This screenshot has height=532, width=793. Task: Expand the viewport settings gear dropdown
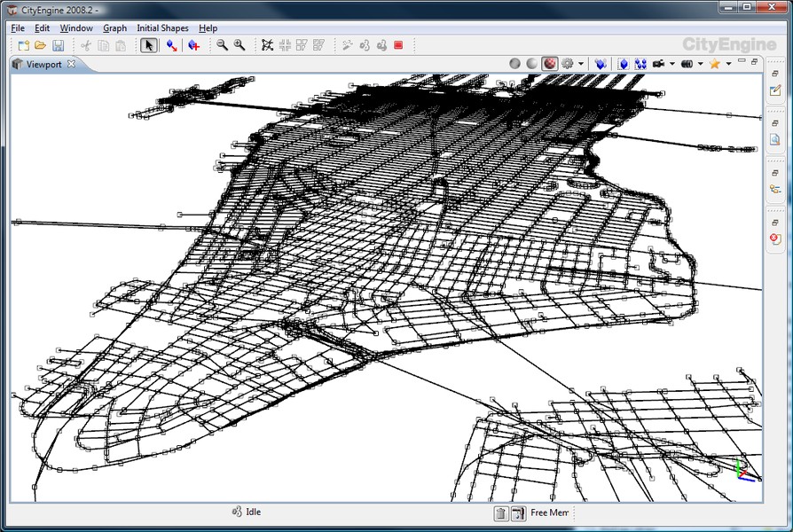(581, 64)
